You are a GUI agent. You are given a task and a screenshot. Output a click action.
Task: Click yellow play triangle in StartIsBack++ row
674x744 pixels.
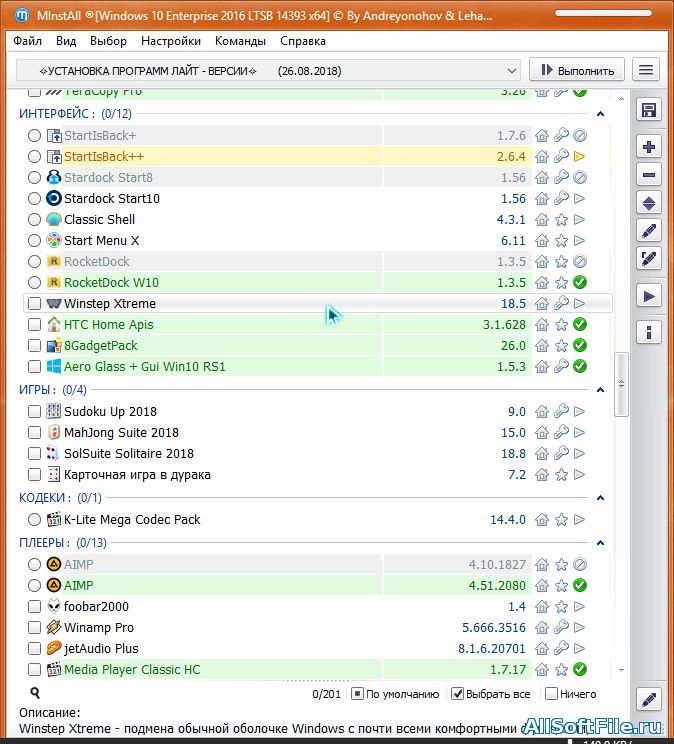(x=579, y=157)
